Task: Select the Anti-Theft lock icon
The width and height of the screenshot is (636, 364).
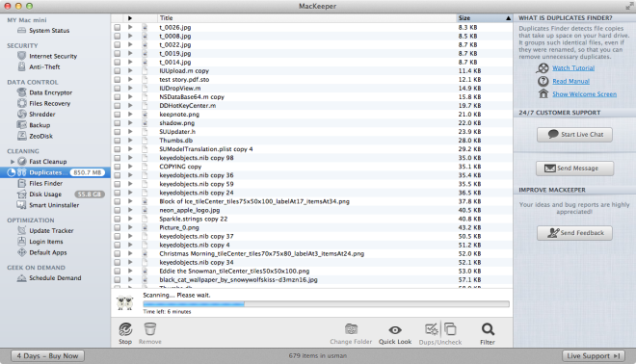Action: pyautogui.click(x=21, y=66)
